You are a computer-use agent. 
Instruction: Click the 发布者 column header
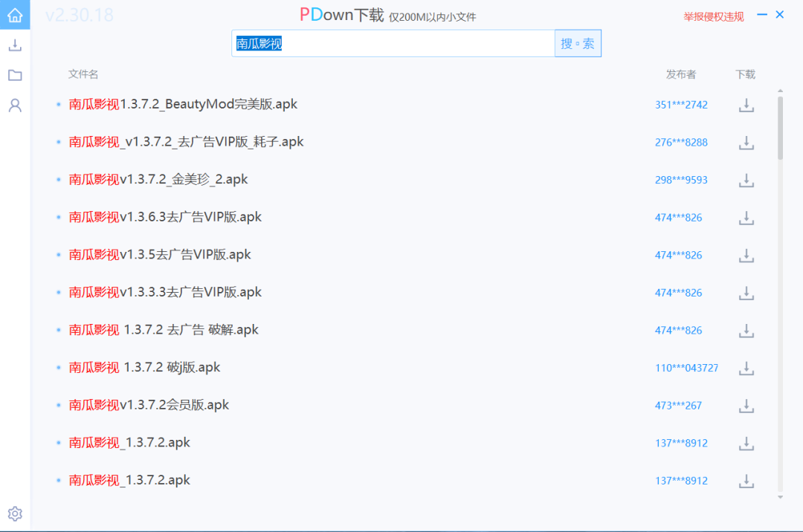click(x=681, y=74)
